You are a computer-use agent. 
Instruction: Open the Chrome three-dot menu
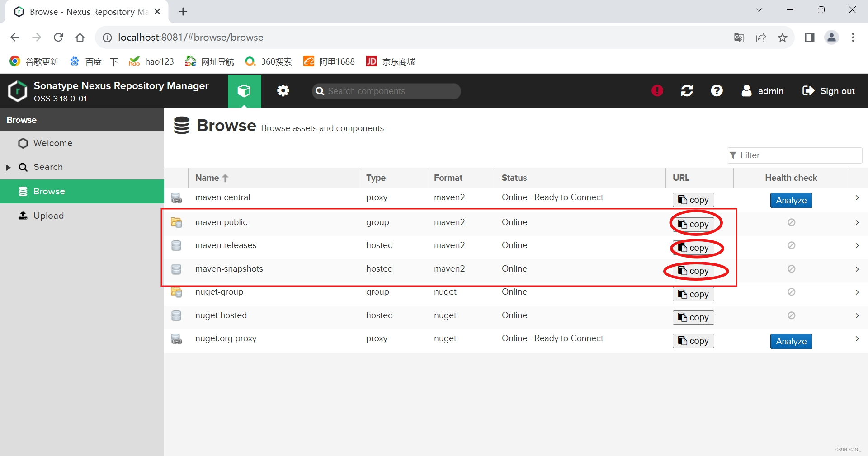pyautogui.click(x=853, y=38)
